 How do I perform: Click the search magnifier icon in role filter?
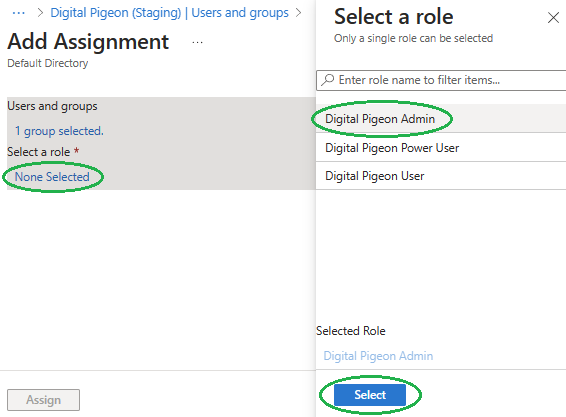point(328,79)
